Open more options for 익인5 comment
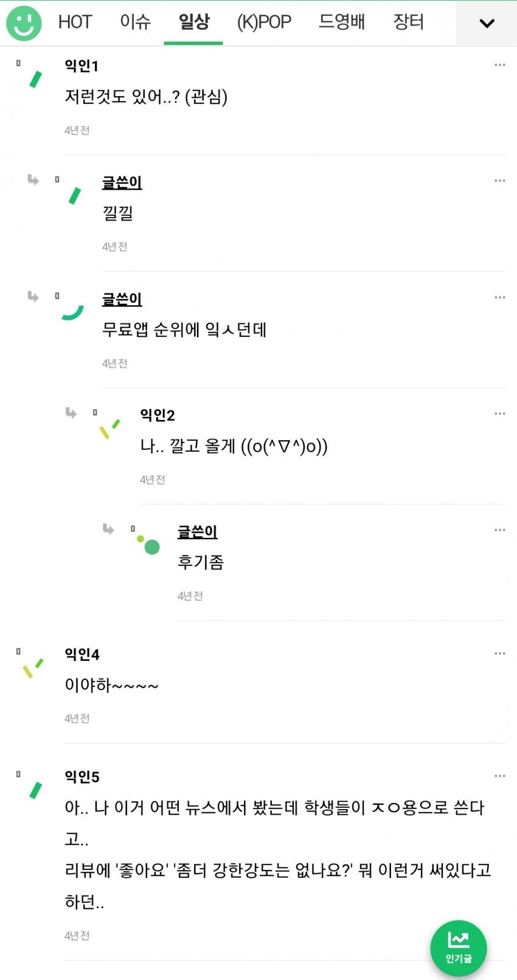 [500, 776]
